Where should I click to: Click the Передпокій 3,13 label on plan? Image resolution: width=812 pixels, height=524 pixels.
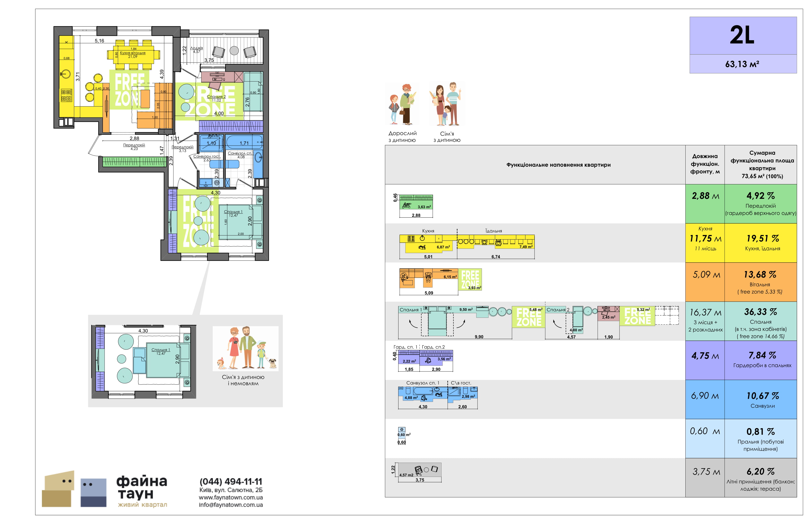(182, 149)
